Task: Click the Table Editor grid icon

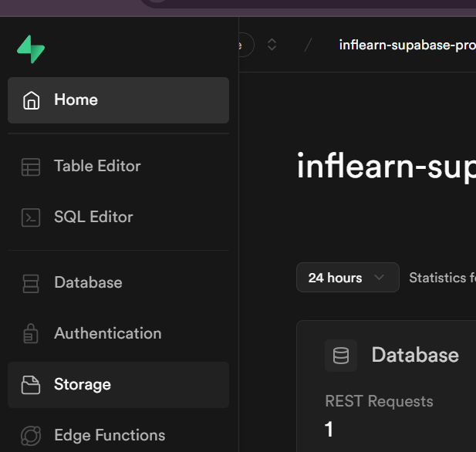Action: 31,167
